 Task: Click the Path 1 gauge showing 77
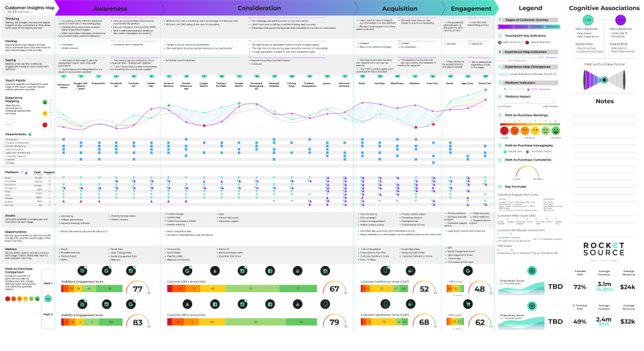tap(139, 289)
